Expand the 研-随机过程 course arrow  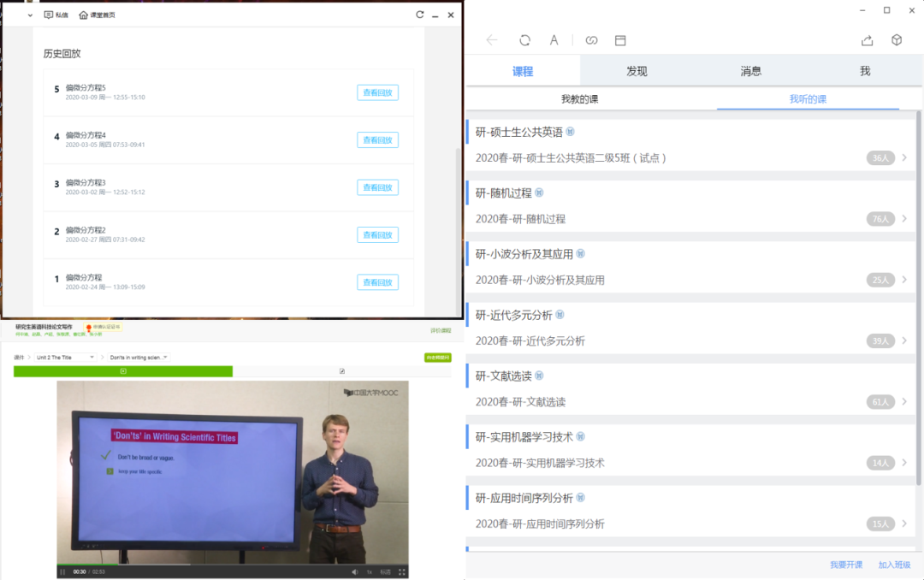click(904, 219)
